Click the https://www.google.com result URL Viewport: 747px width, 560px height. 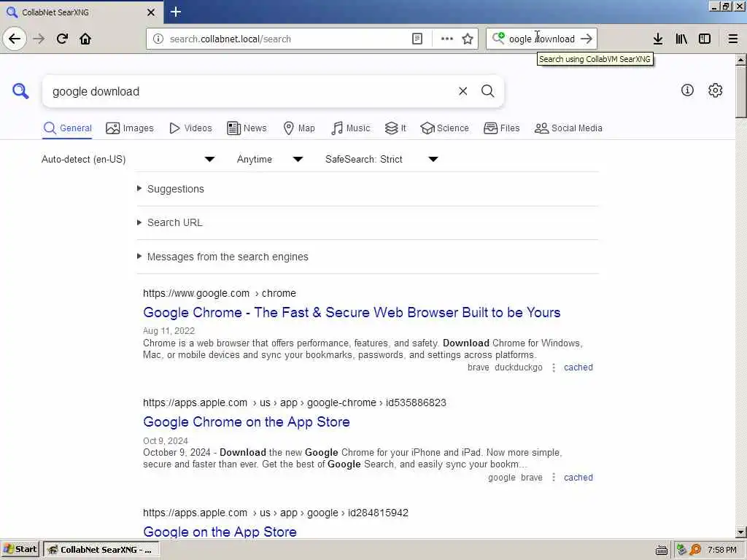(x=219, y=293)
